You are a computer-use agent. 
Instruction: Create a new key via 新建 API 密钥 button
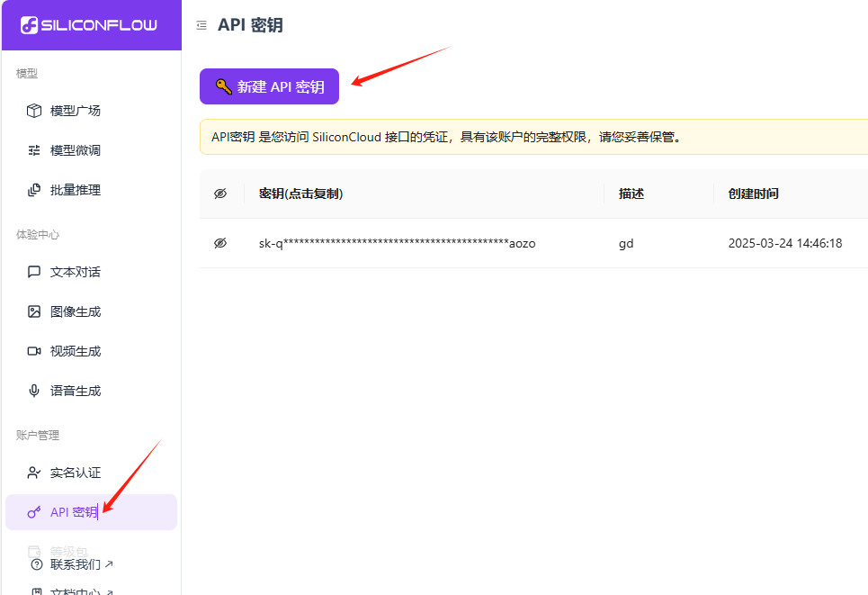(x=269, y=86)
